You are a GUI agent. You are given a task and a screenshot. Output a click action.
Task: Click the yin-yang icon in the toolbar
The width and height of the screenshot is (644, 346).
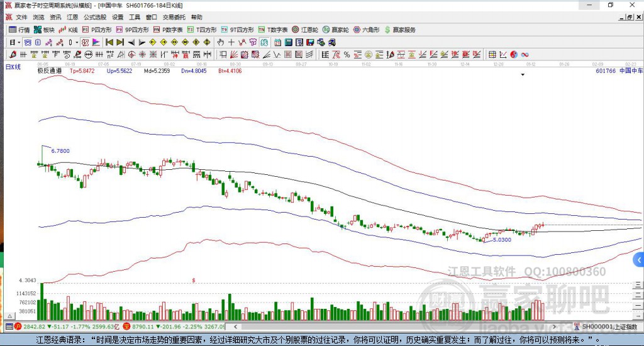(x=513, y=55)
